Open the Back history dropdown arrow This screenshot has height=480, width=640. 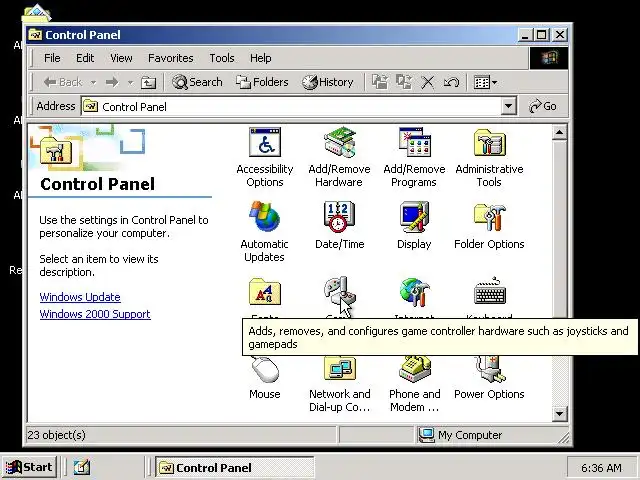[93, 82]
